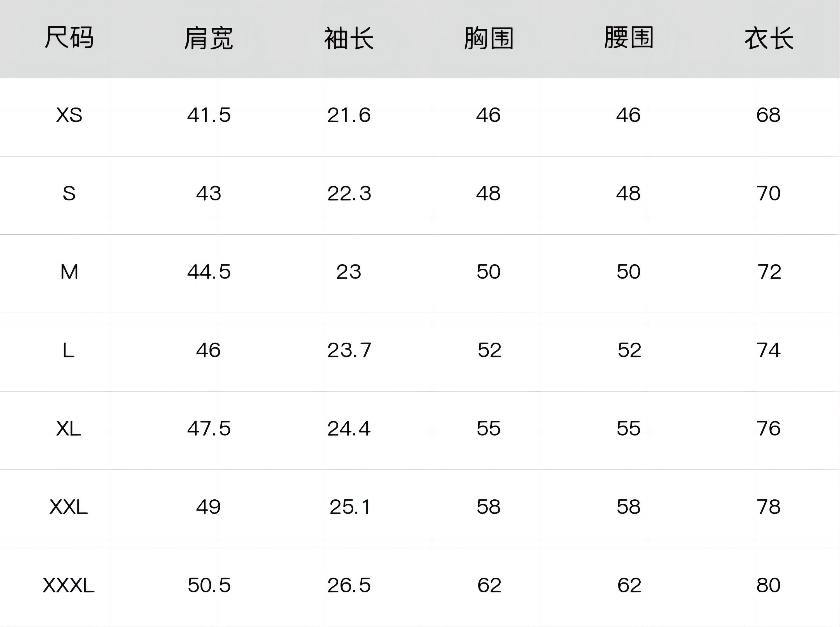The image size is (840, 627).
Task: Click the 80 garment length cell
Action: click(769, 585)
